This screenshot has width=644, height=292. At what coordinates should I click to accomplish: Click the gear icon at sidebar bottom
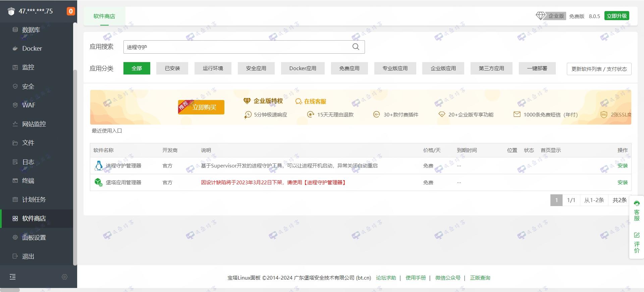[65, 277]
